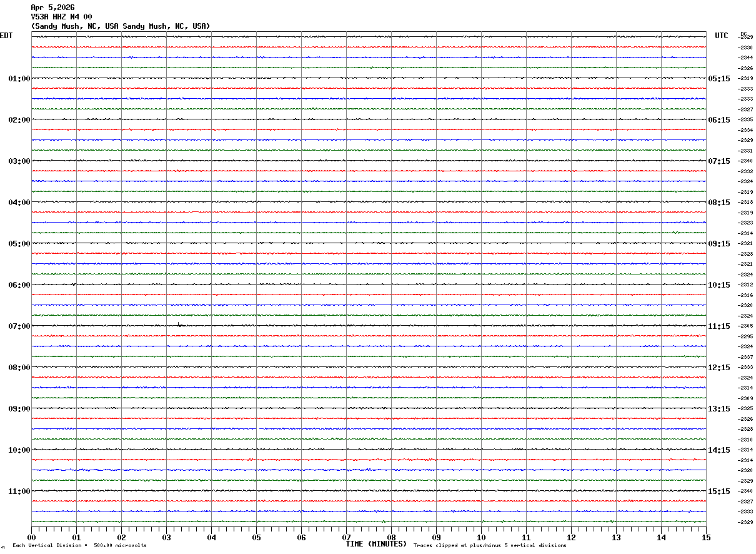Viewport: 756px width, 554px height.
Task: Click the 07:15 UTC time label
Action: (x=719, y=161)
